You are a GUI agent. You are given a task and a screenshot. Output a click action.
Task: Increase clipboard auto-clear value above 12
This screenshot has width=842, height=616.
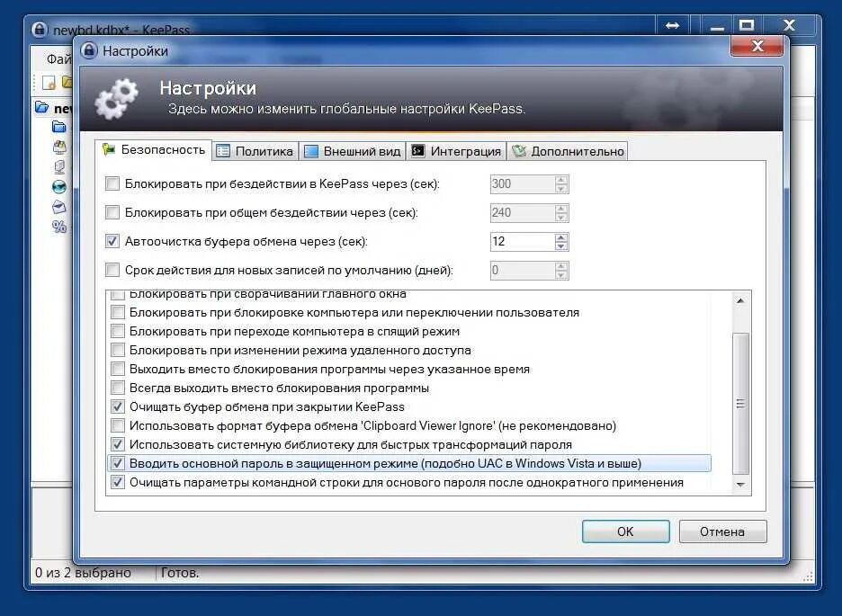tap(561, 237)
